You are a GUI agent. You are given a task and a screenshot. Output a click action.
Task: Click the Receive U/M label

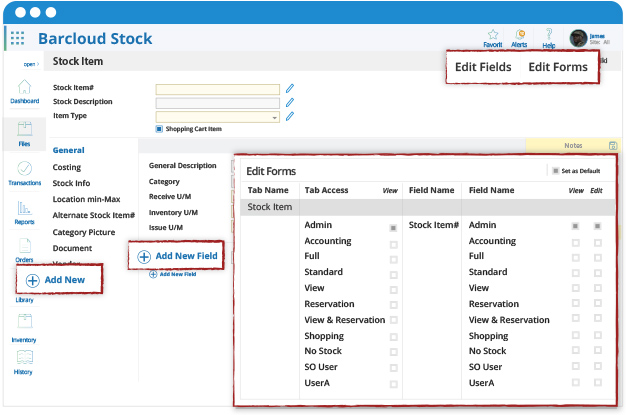[170, 197]
